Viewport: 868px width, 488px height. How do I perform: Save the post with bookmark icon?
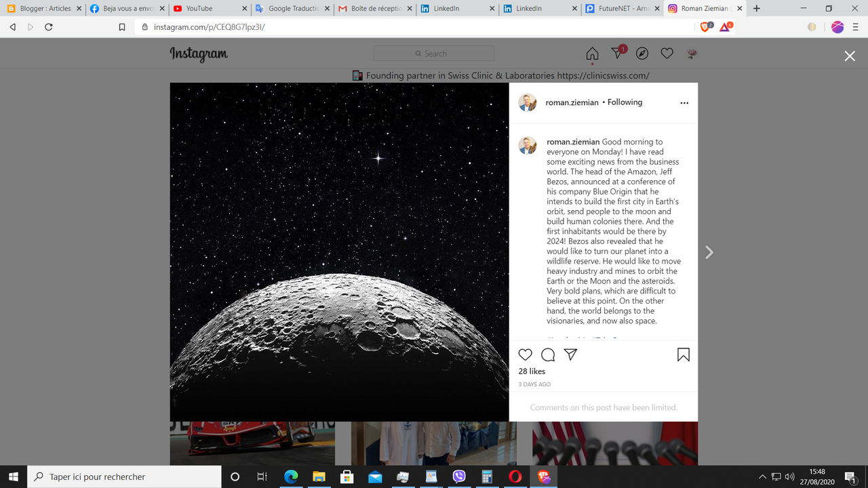(684, 354)
